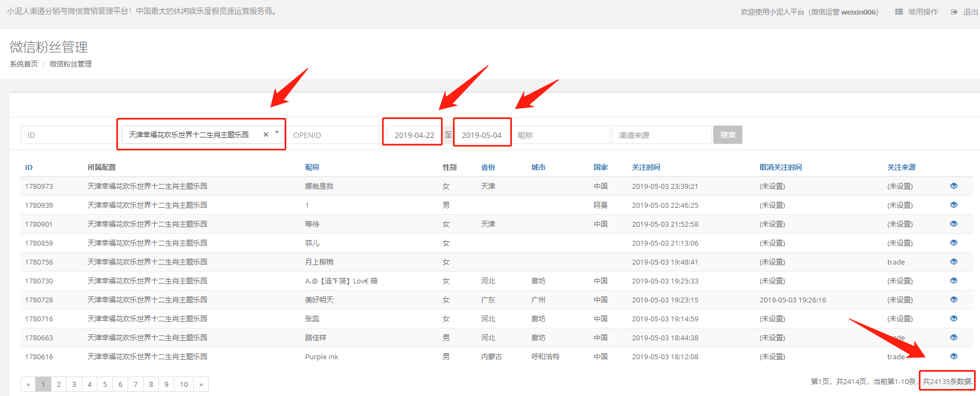Click the OPENID input field
Screen dimensions: 980x396
click(x=336, y=135)
